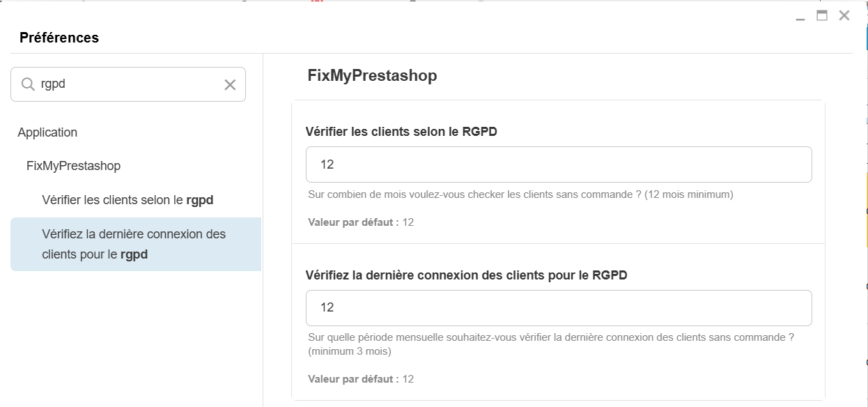
Task: Click the Préférences window title
Action: [x=59, y=38]
